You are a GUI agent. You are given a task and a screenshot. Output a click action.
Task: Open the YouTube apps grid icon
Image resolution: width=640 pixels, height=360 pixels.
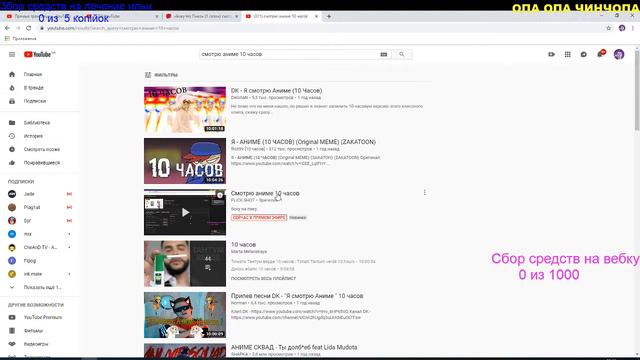(x=567, y=54)
